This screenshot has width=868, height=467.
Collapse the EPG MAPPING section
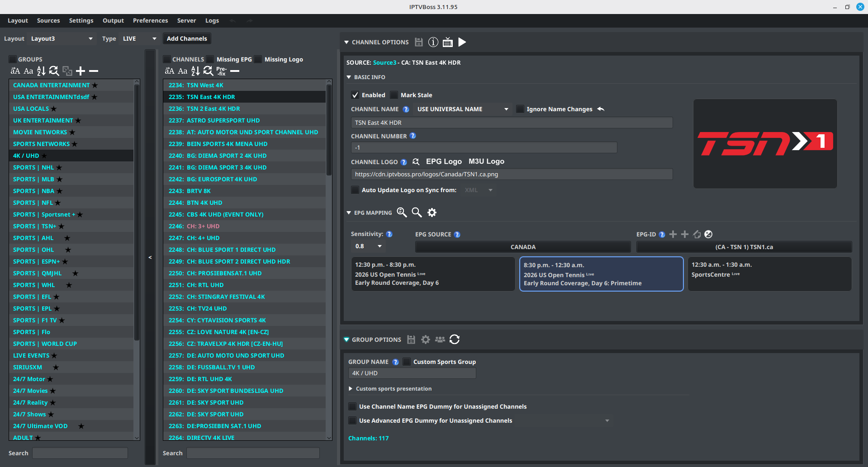coord(349,212)
